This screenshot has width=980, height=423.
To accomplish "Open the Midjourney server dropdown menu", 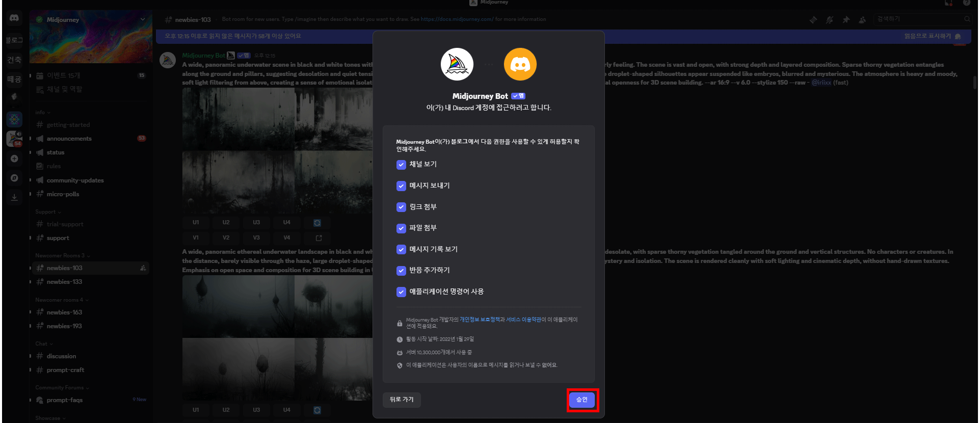I will [142, 19].
